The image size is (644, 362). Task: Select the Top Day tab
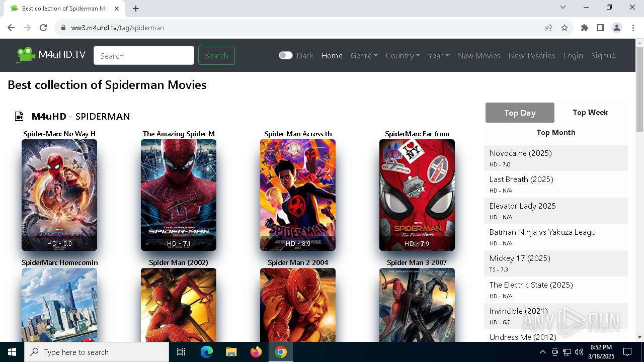[x=520, y=113]
